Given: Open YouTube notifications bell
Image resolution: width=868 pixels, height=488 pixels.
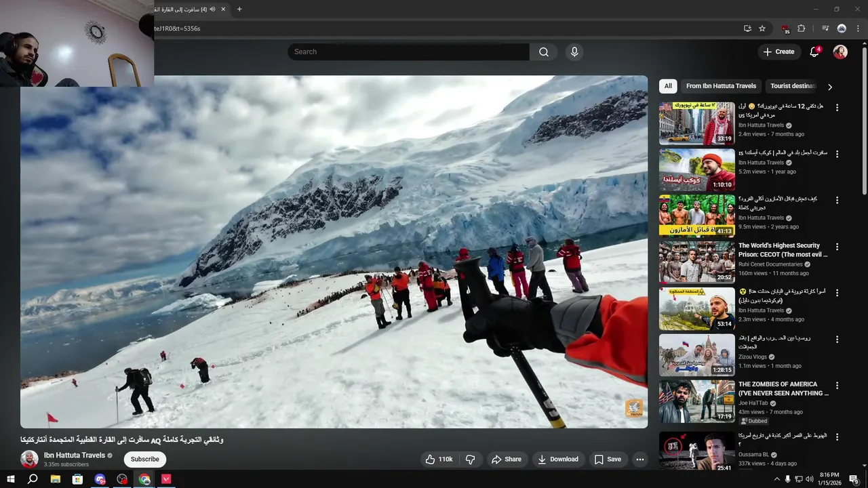Looking at the screenshot, I should [814, 52].
